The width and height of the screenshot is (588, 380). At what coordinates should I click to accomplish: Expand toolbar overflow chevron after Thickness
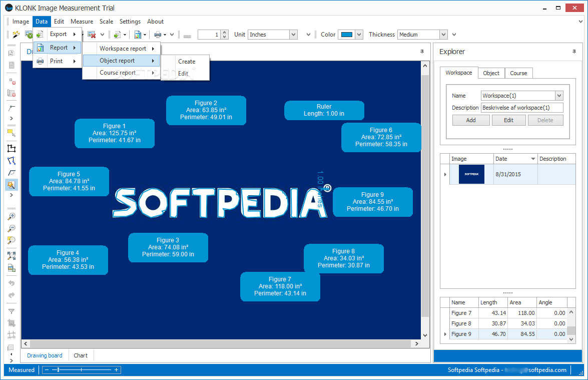[x=454, y=35]
